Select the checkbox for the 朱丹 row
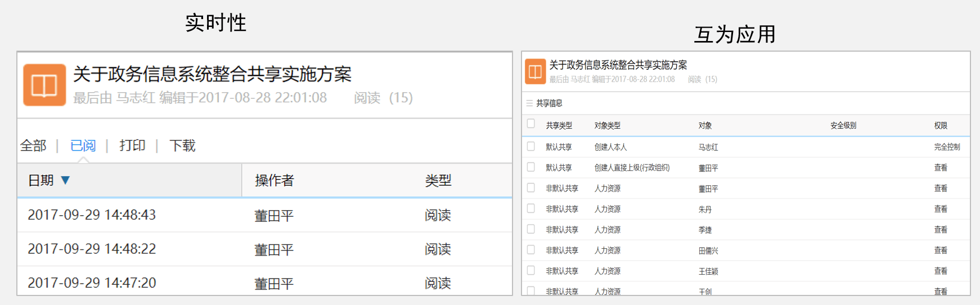This screenshot has width=980, height=305. [531, 208]
